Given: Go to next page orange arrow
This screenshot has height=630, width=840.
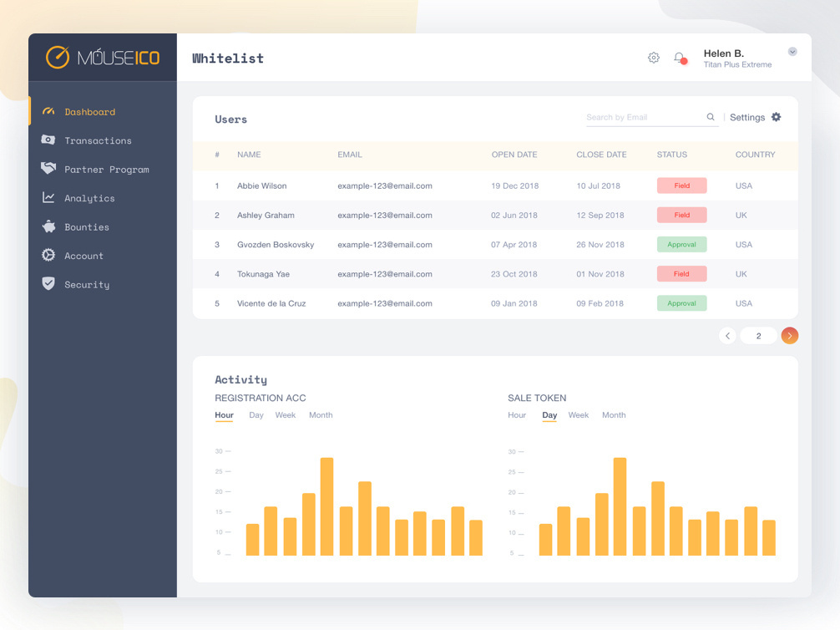Looking at the screenshot, I should (x=790, y=336).
